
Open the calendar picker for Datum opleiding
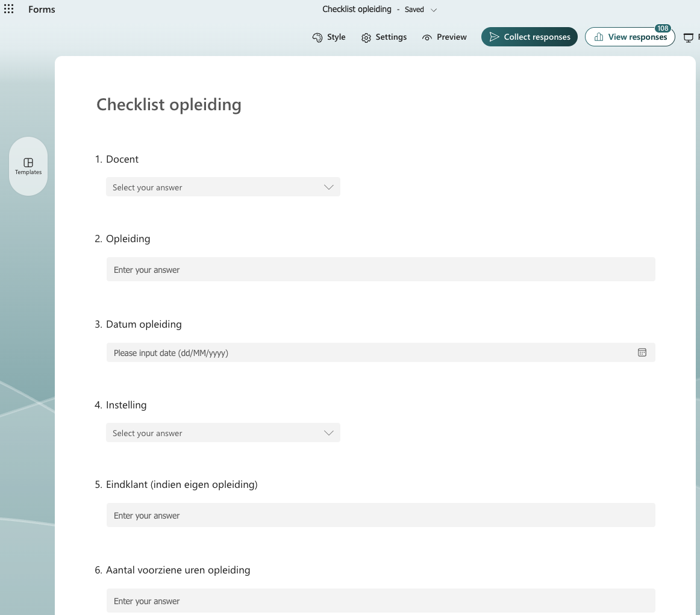(x=642, y=352)
